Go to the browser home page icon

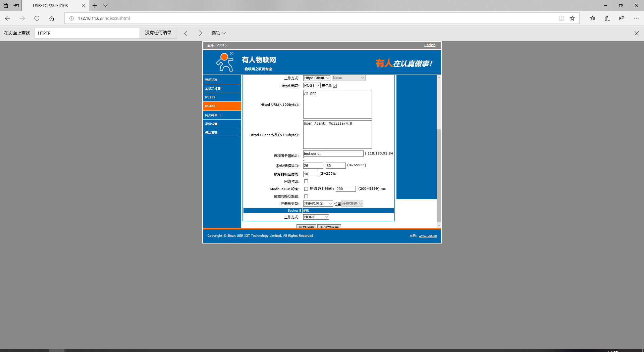point(52,18)
